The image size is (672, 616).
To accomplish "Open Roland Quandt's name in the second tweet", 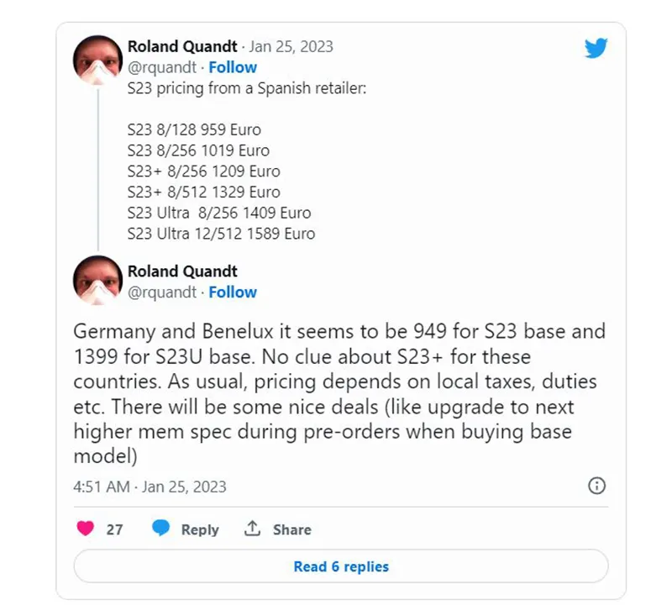I will (182, 271).
